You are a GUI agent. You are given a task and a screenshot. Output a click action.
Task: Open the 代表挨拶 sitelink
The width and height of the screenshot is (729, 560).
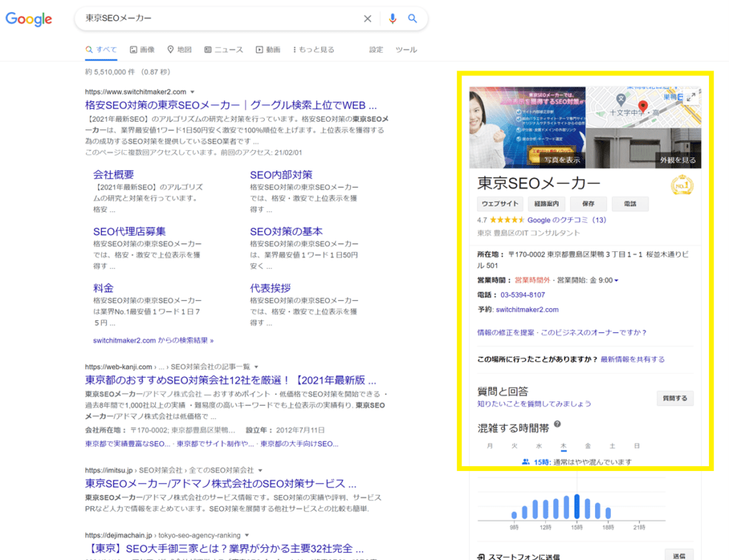[x=271, y=288]
